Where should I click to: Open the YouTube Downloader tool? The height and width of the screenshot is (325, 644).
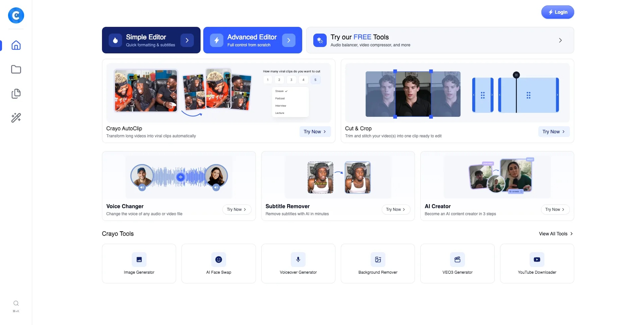tap(537, 264)
